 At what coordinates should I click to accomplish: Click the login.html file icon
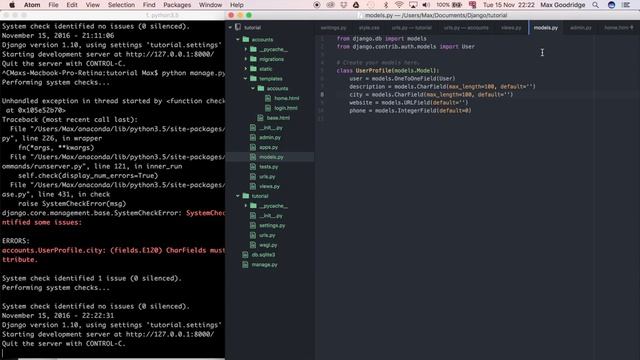tap(268, 108)
